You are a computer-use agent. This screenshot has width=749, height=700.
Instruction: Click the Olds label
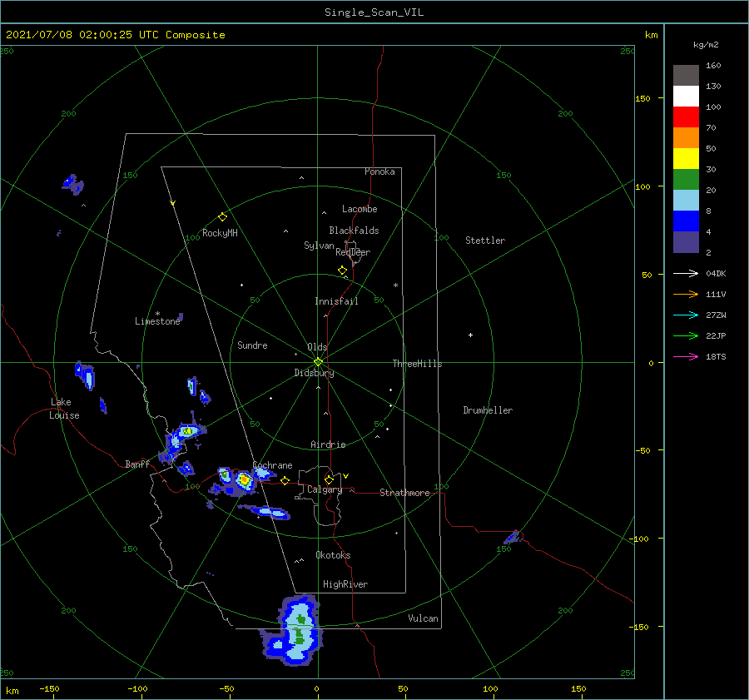317,347
